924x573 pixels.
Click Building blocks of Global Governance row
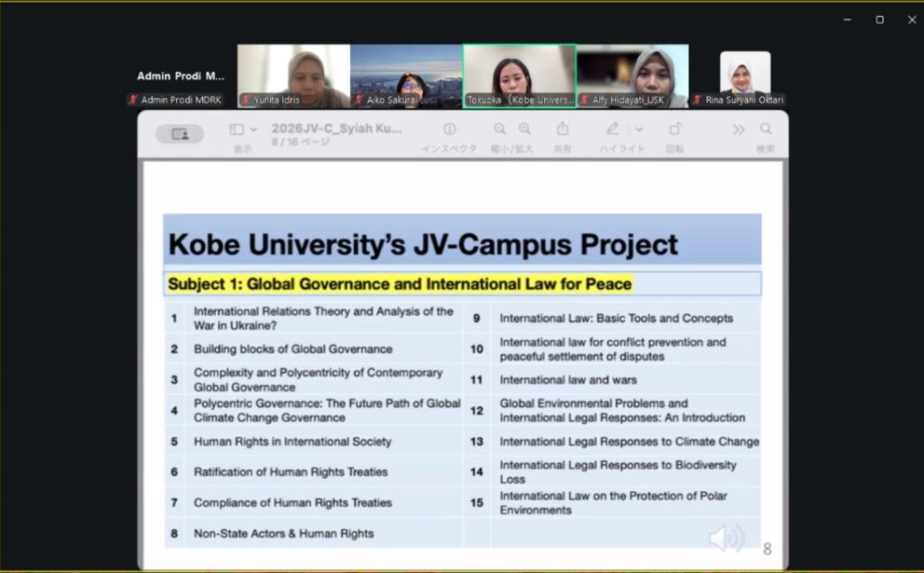click(293, 349)
